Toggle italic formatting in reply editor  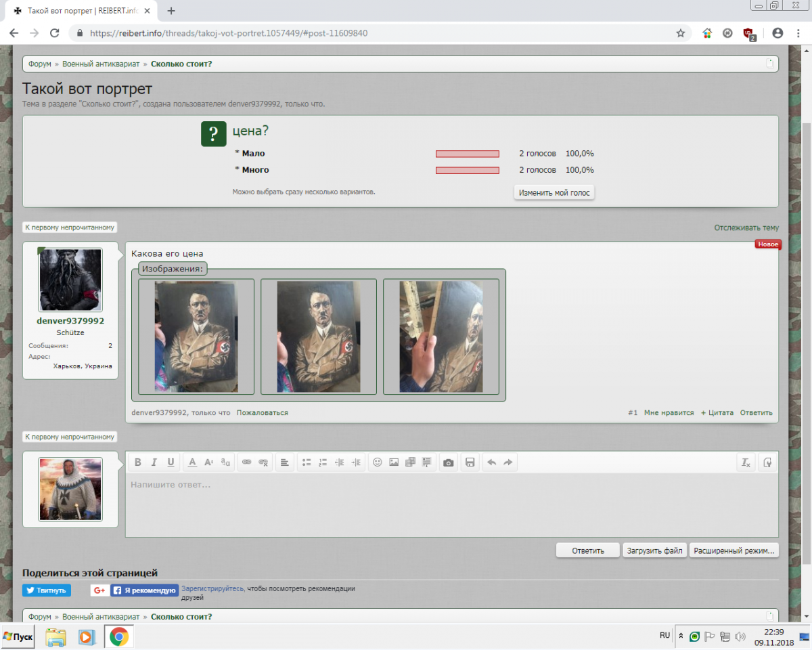tap(154, 462)
